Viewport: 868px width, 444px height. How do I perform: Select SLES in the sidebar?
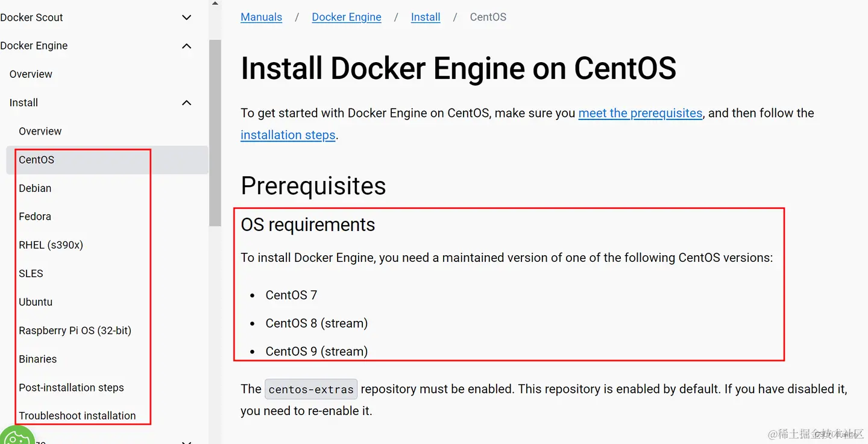(31, 273)
